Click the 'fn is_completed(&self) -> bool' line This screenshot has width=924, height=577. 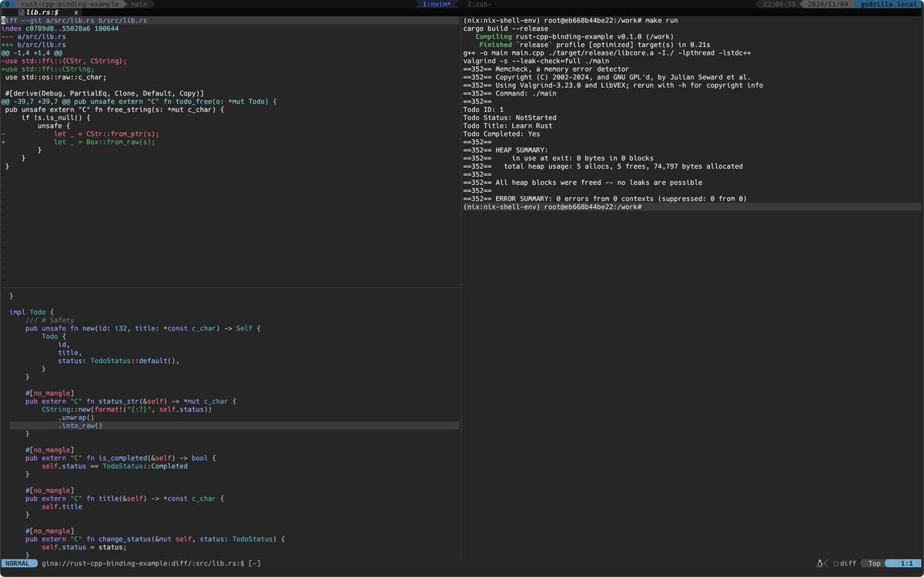tap(121, 458)
